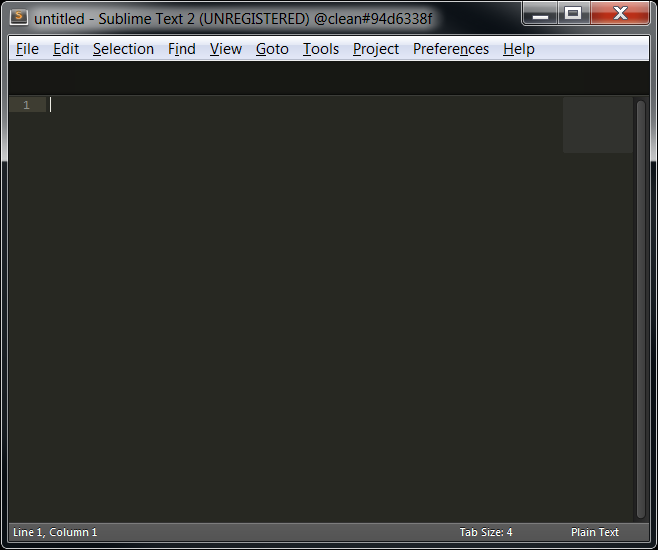
Task: Open the Find menu
Action: click(x=182, y=49)
